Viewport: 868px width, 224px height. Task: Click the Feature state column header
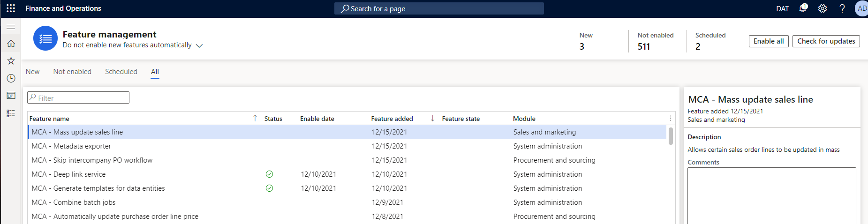460,119
